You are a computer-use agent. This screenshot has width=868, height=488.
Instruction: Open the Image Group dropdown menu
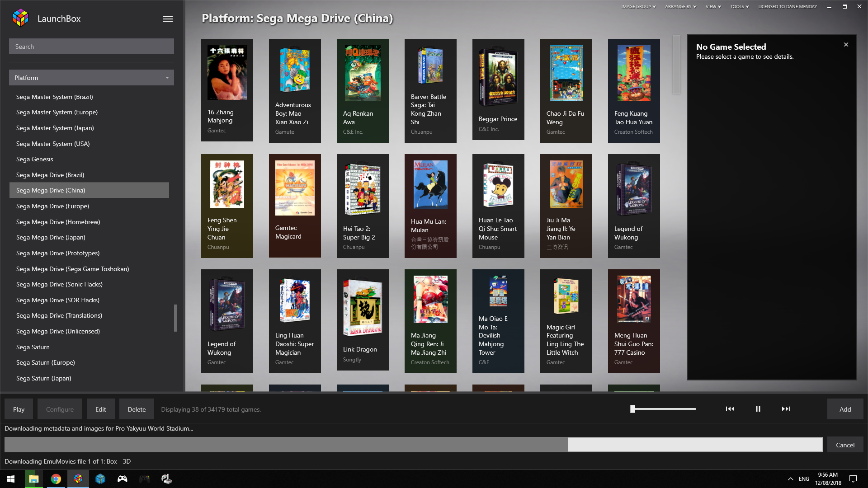pos(638,7)
